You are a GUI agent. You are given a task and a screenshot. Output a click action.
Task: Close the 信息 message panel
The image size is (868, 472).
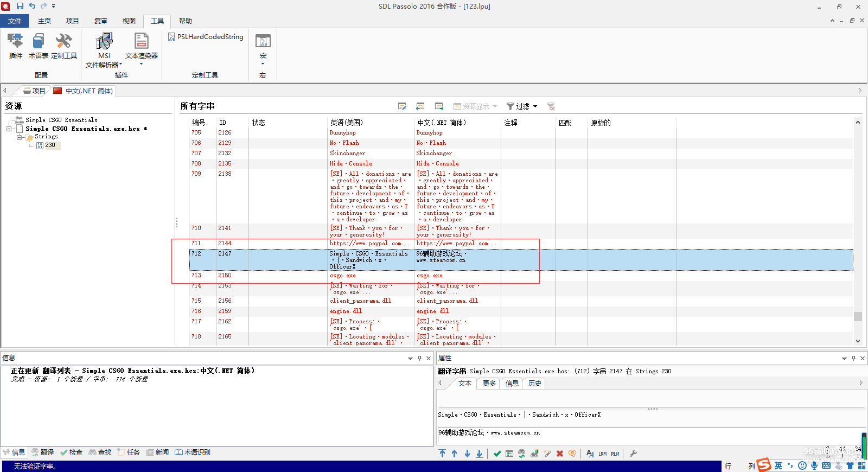(x=429, y=358)
